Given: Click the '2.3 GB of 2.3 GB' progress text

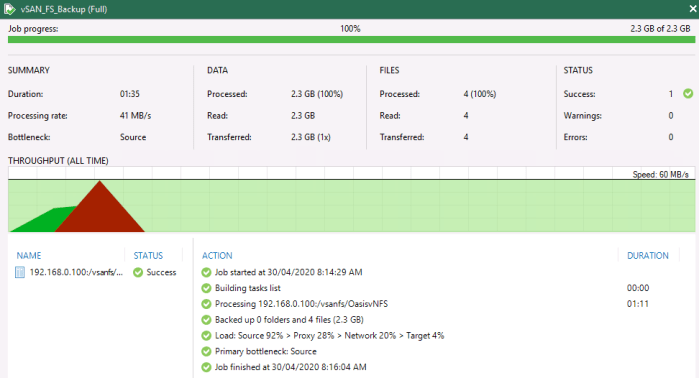Looking at the screenshot, I should coord(660,29).
